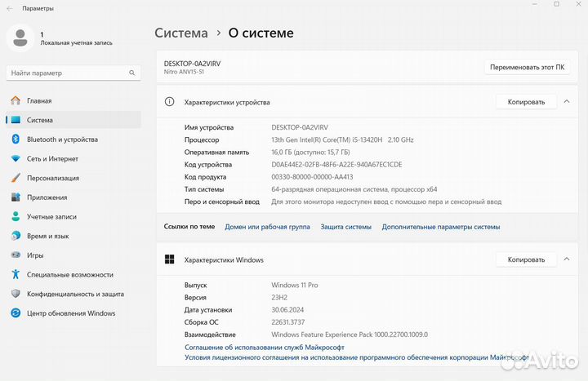The height and width of the screenshot is (381, 588).
Task: Open Центр обновления Windows page
Action: pos(73,312)
